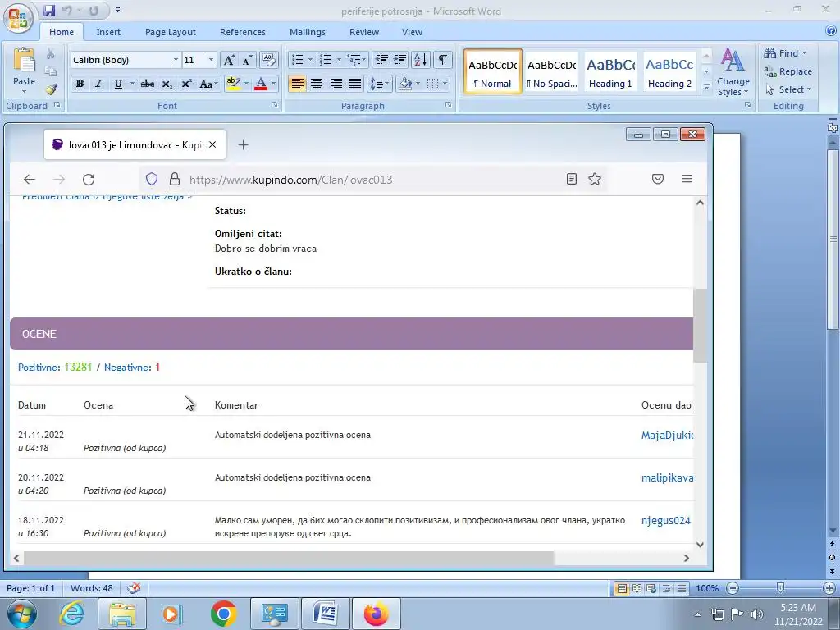The height and width of the screenshot is (630, 840).
Task: Open Chrome from the taskbar
Action: (x=223, y=614)
